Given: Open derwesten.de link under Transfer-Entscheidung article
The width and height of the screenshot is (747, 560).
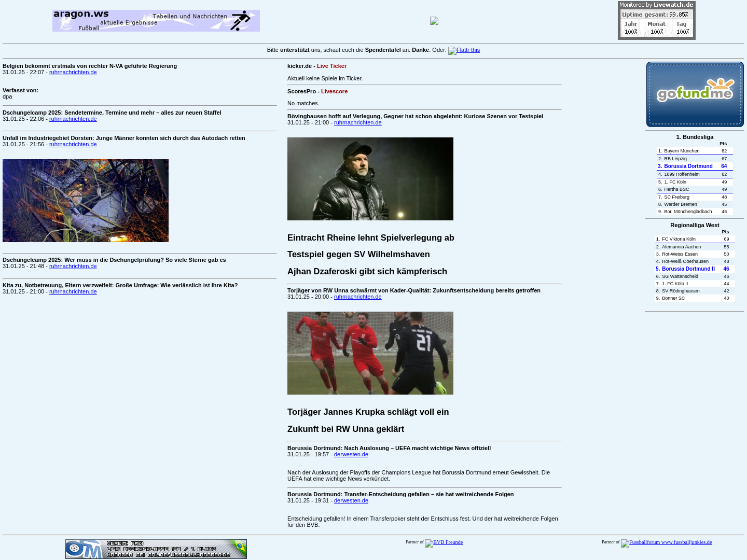Looking at the screenshot, I should click(x=351, y=500).
